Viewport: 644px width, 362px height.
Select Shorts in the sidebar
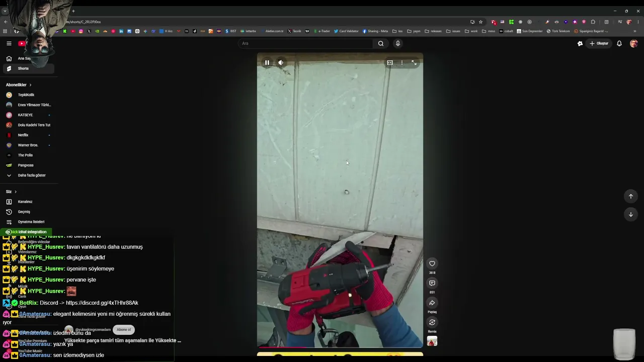(28, 68)
